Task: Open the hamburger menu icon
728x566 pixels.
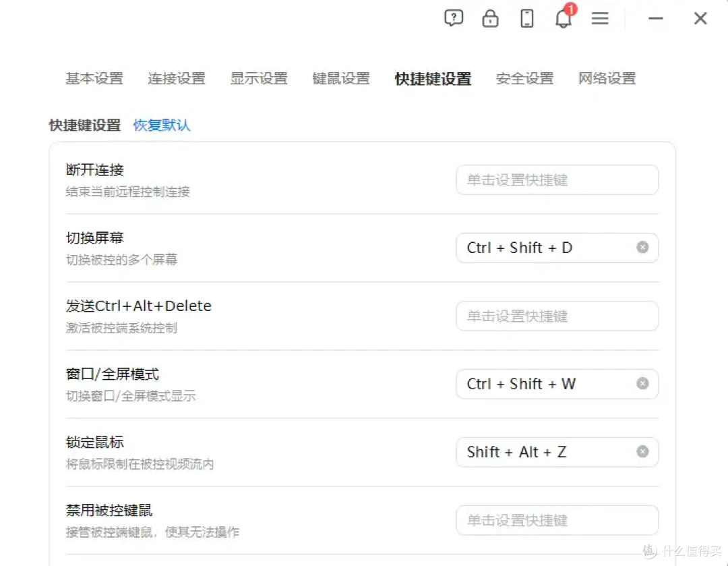Action: tap(600, 19)
